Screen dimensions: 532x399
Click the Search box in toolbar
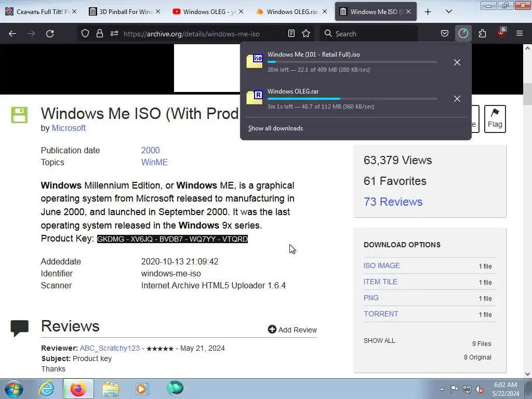point(369,34)
